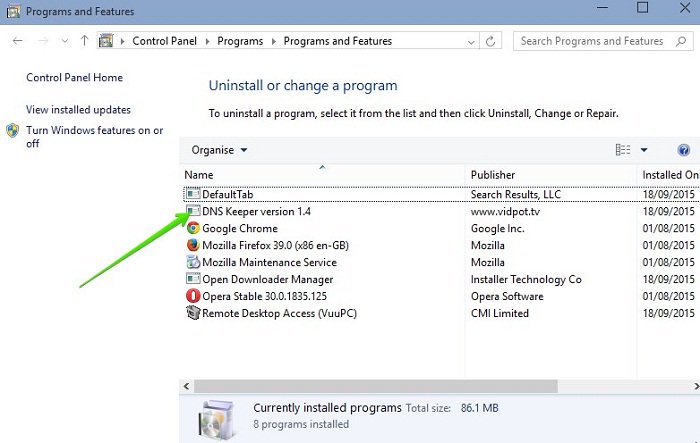Viewport: 700px width, 443px height.
Task: Open the view options dropdown arrow
Action: 644,150
